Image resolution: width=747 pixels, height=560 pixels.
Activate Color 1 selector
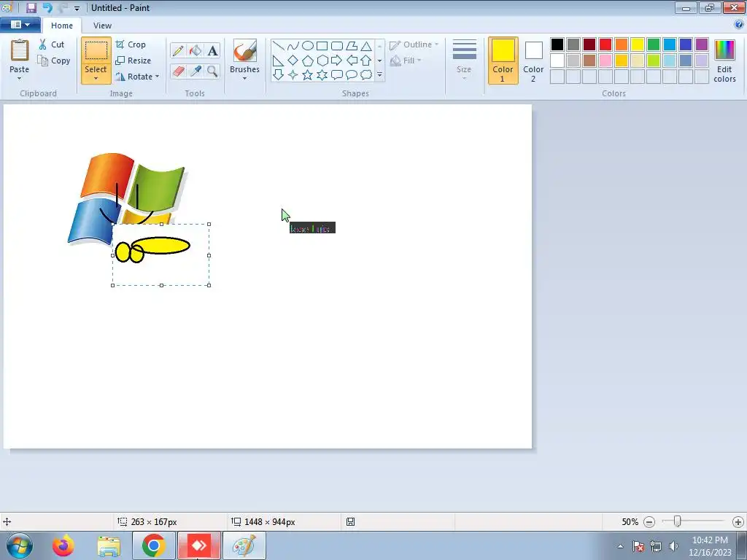[503, 61]
